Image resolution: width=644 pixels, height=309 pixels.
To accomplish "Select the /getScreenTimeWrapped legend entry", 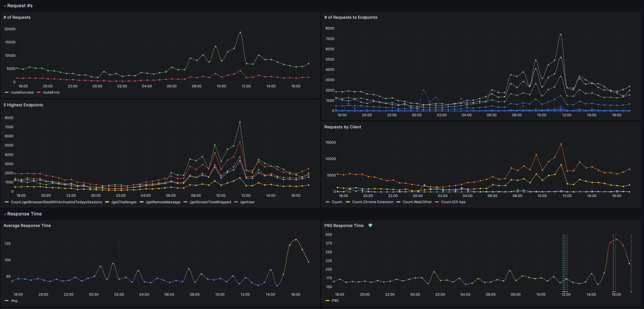I will (x=210, y=202).
